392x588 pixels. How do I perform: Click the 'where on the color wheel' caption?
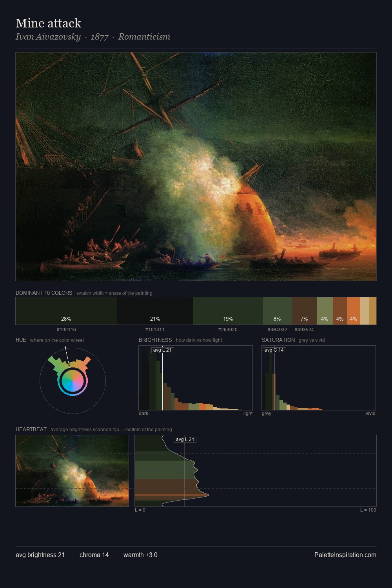57,340
